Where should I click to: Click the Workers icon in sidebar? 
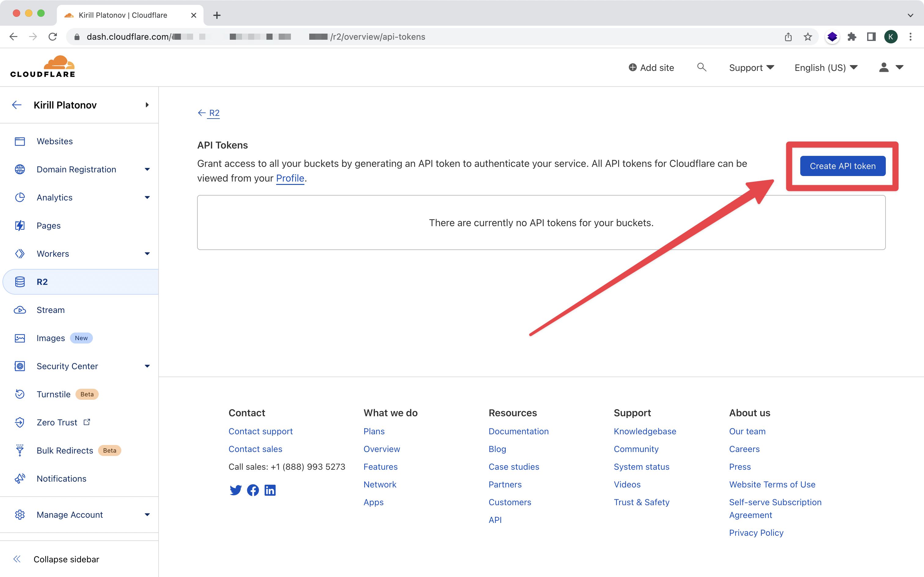click(20, 253)
